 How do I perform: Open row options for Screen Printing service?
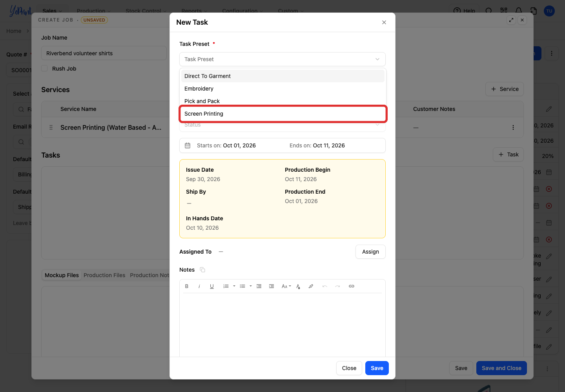point(513,127)
